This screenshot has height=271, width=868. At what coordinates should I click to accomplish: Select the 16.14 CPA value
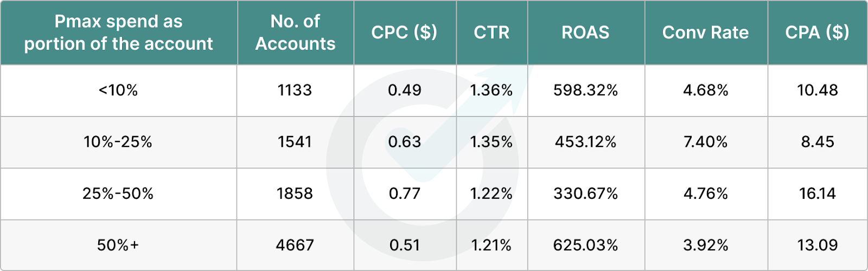point(817,193)
